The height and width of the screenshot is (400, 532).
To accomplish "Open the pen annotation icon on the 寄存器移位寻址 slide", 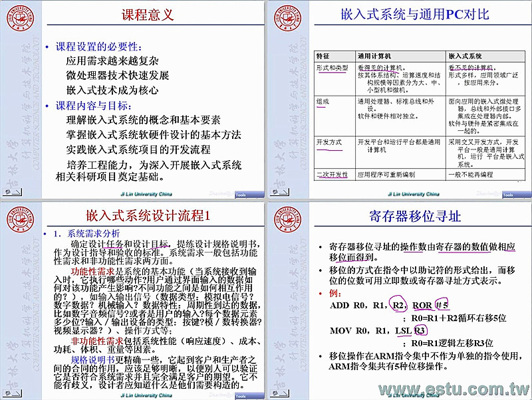I will tap(279, 393).
